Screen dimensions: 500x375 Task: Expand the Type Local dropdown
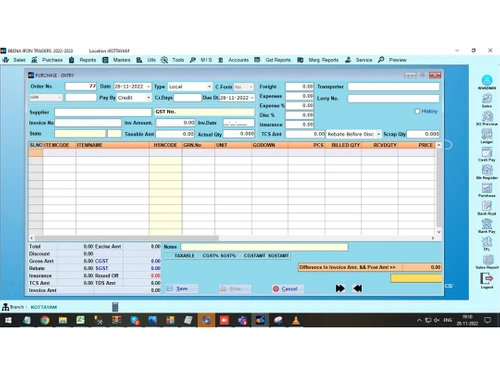click(209, 87)
